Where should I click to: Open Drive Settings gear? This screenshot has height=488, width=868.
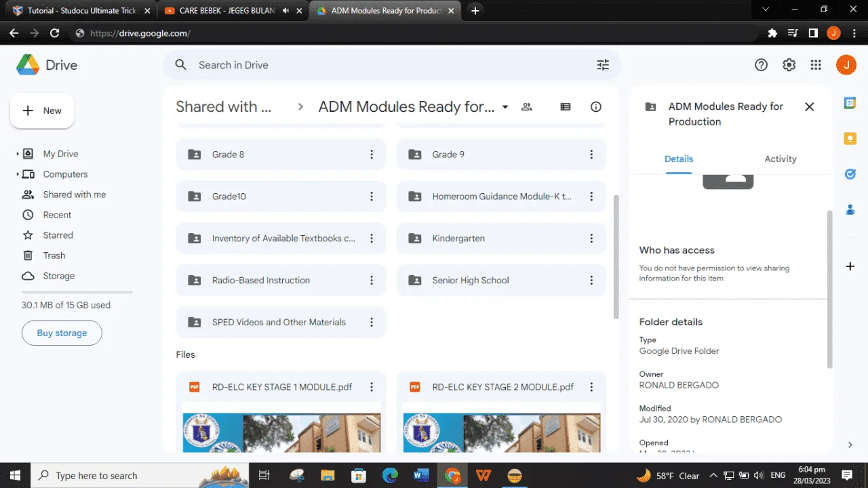pos(789,65)
